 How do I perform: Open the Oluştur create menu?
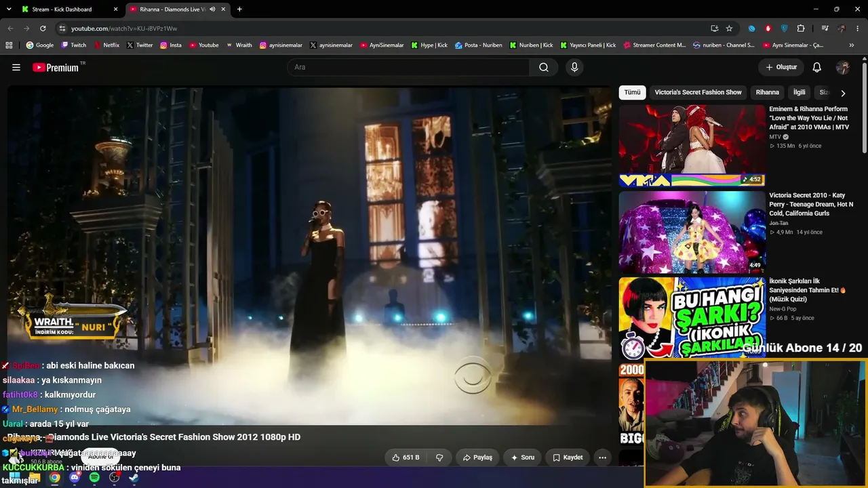pos(781,67)
